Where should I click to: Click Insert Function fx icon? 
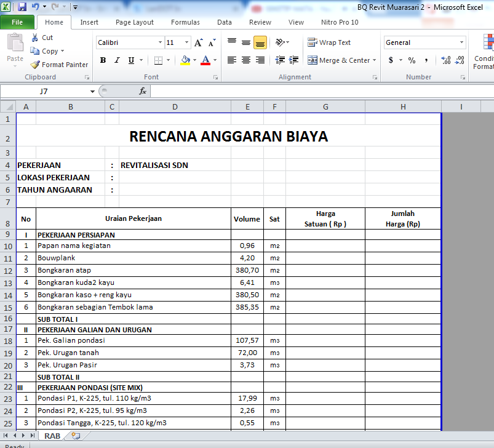[x=142, y=91]
